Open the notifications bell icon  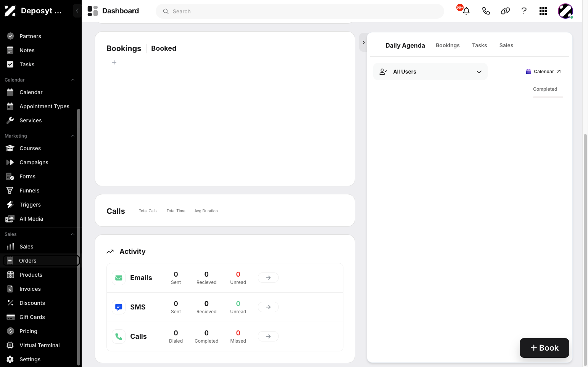pos(466,11)
